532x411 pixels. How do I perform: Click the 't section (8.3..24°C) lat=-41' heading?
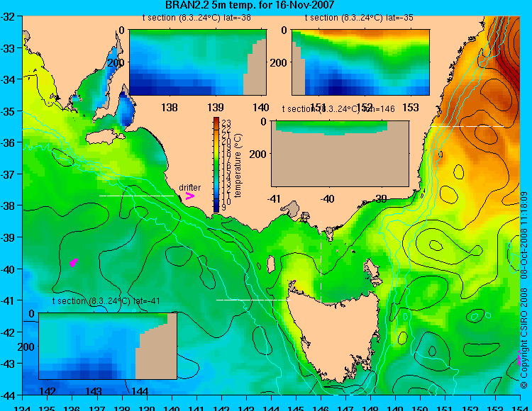(x=106, y=301)
